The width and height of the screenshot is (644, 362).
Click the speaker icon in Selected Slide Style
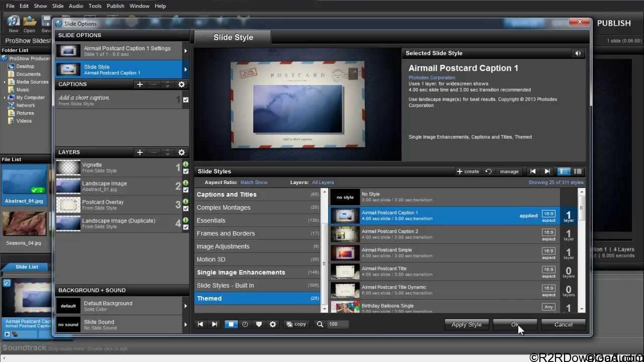(578, 53)
